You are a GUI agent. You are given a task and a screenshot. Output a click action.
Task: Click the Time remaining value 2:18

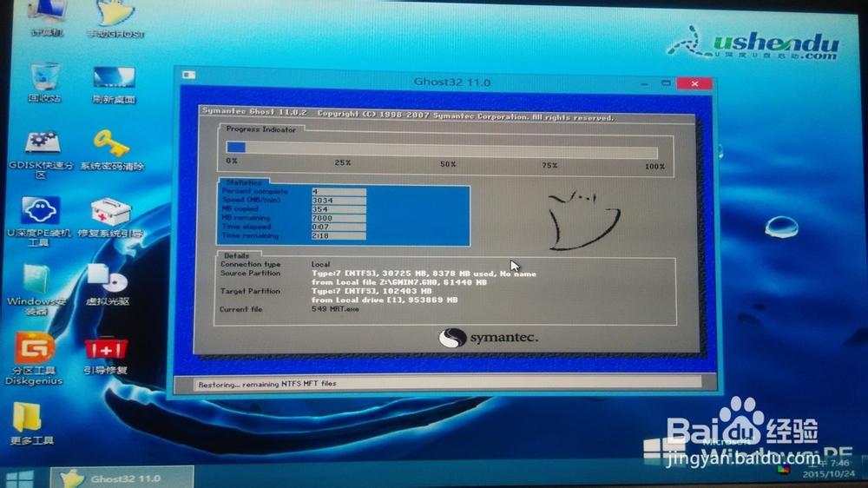tap(339, 236)
